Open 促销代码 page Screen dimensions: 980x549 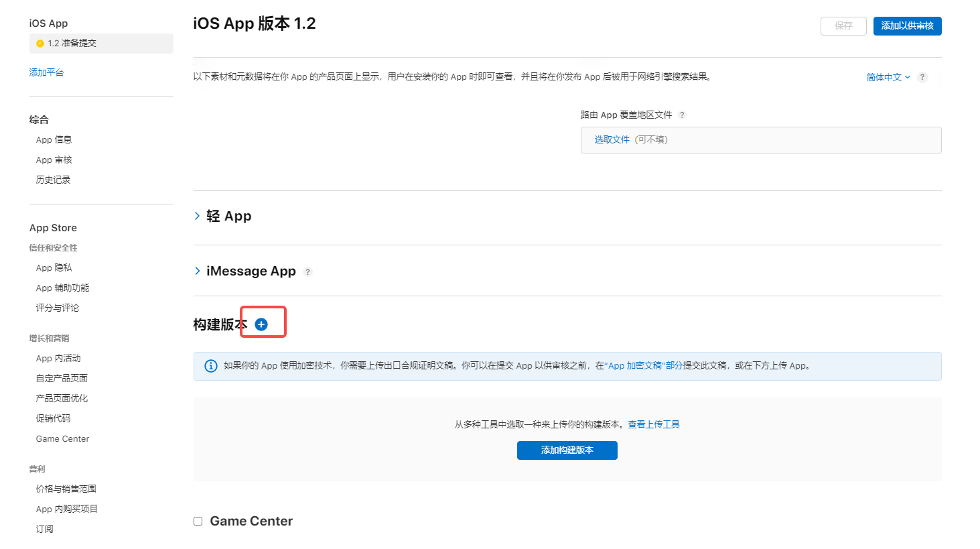coord(53,418)
